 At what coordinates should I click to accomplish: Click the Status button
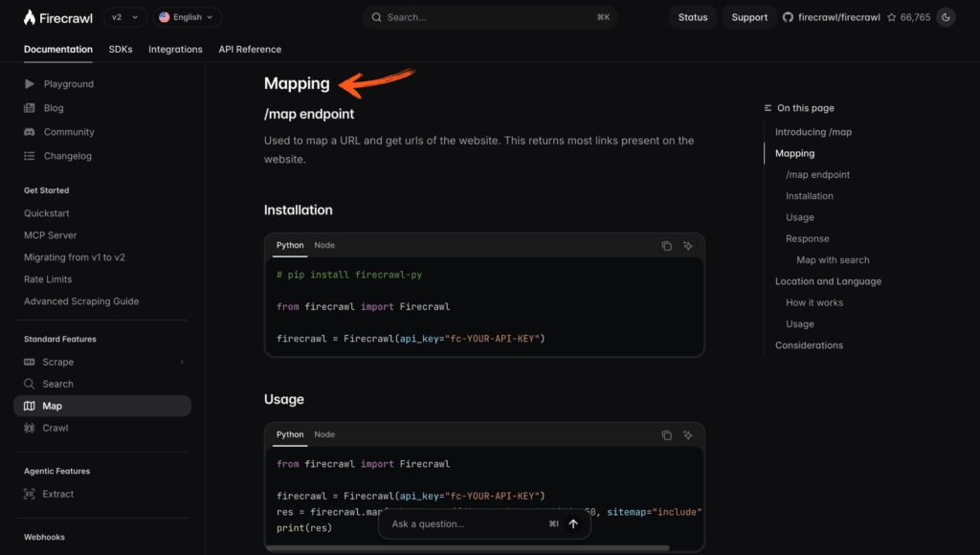pyautogui.click(x=692, y=16)
